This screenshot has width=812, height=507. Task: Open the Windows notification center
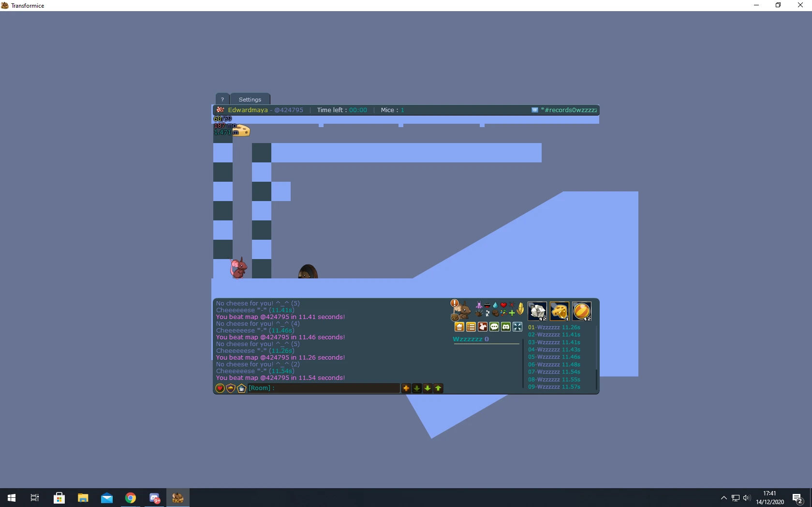click(x=797, y=498)
